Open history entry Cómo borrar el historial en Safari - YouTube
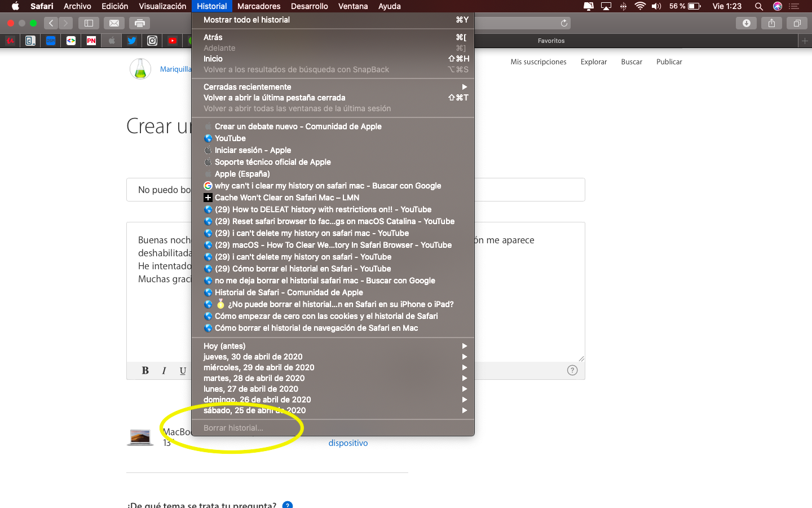 (x=333, y=269)
